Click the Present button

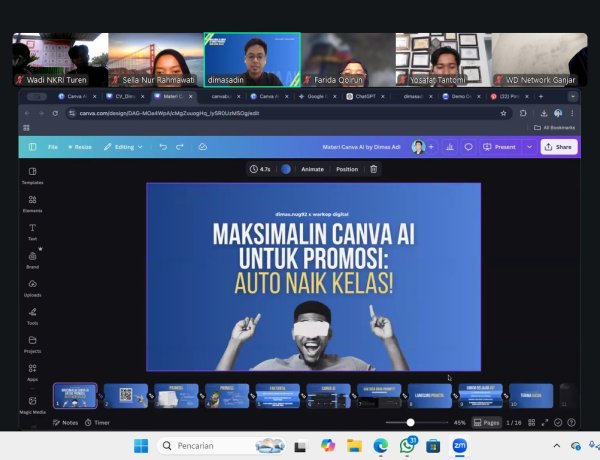[x=499, y=147]
